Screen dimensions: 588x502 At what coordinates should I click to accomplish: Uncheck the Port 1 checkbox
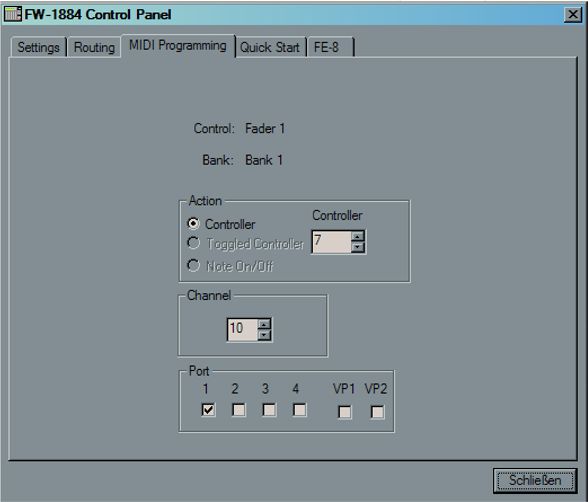point(208,409)
